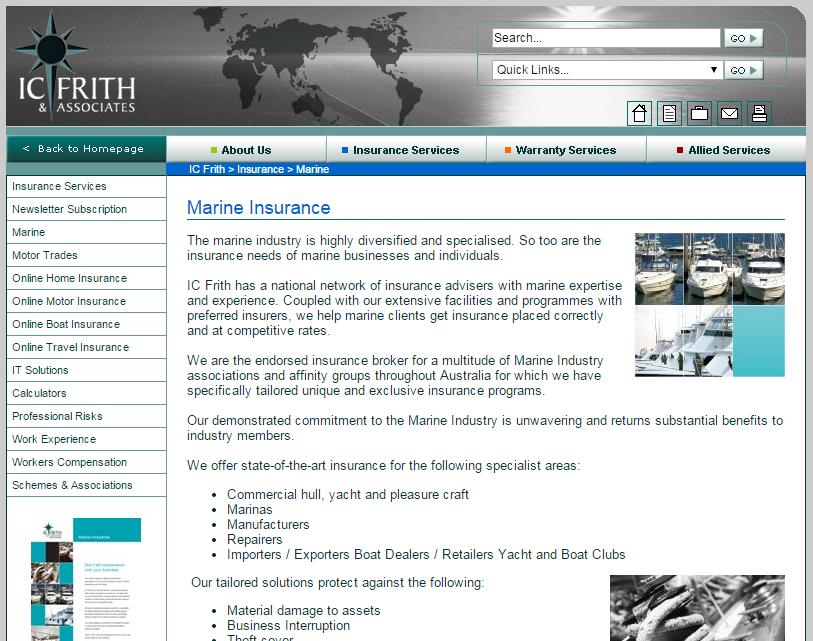Open the Quick Links dropdown
This screenshot has width=813, height=641.
[x=606, y=70]
